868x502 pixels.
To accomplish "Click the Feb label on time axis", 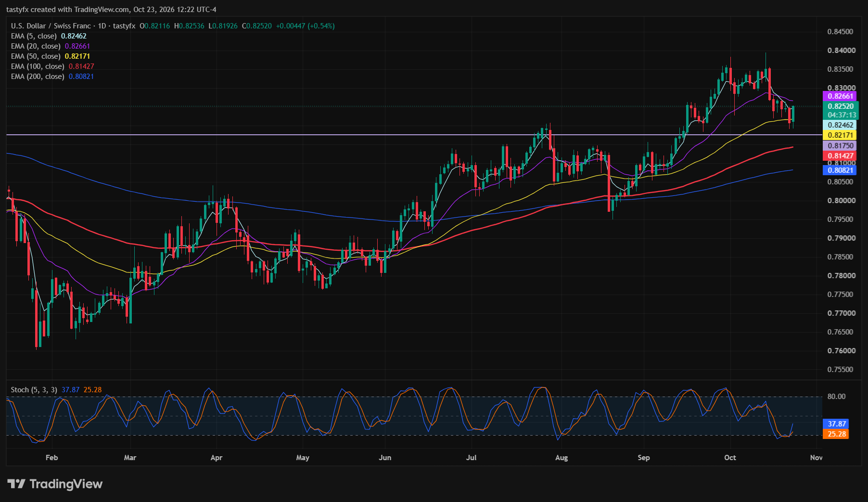I will tap(51, 458).
